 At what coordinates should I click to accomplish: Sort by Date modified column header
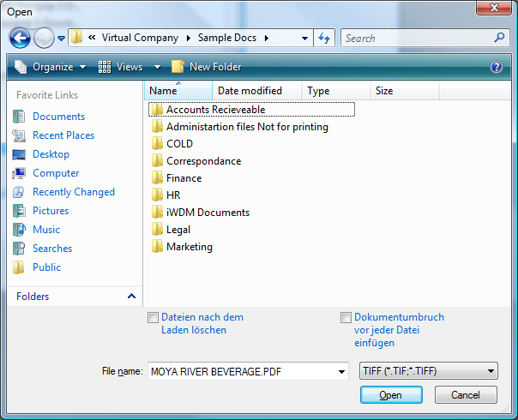[x=257, y=91]
